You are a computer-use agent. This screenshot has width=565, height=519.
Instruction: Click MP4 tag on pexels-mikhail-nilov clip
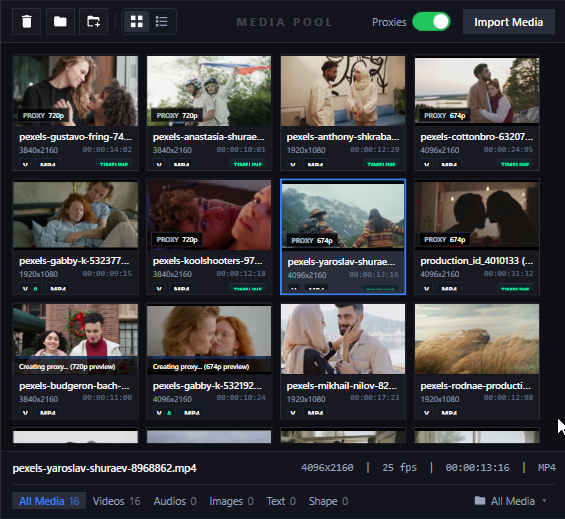[x=315, y=412]
